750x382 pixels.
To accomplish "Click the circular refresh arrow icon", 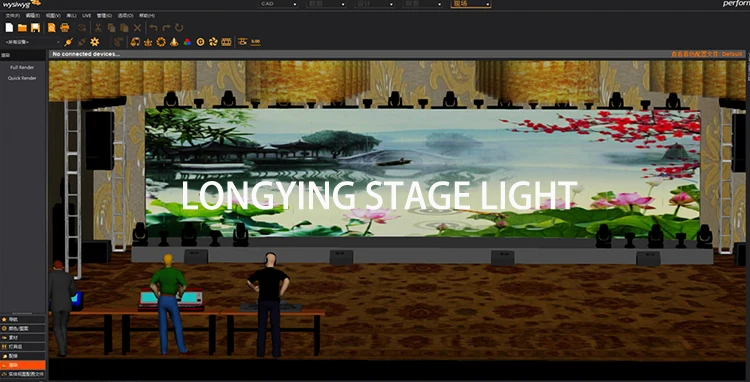I will [179, 28].
